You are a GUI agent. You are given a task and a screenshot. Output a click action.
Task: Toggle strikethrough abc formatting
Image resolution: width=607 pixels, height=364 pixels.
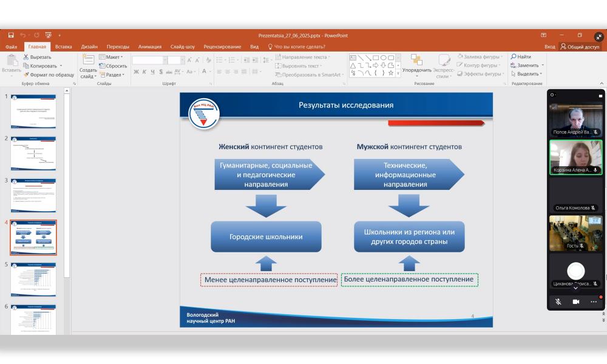pos(169,72)
